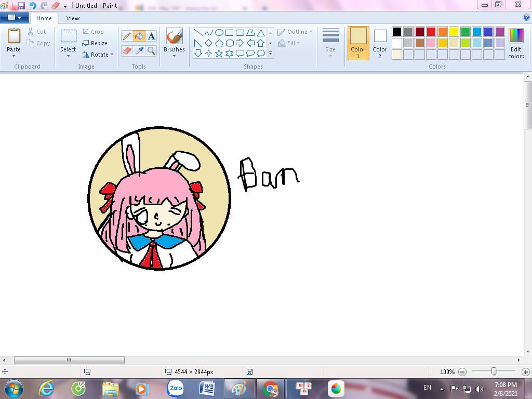Screen dimensions: 532x399
Task: Select the Text tool
Action: click(151, 36)
